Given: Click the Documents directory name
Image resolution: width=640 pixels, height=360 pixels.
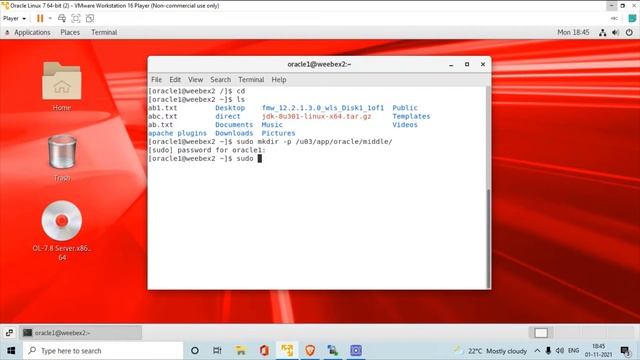Looking at the screenshot, I should 234,125.
